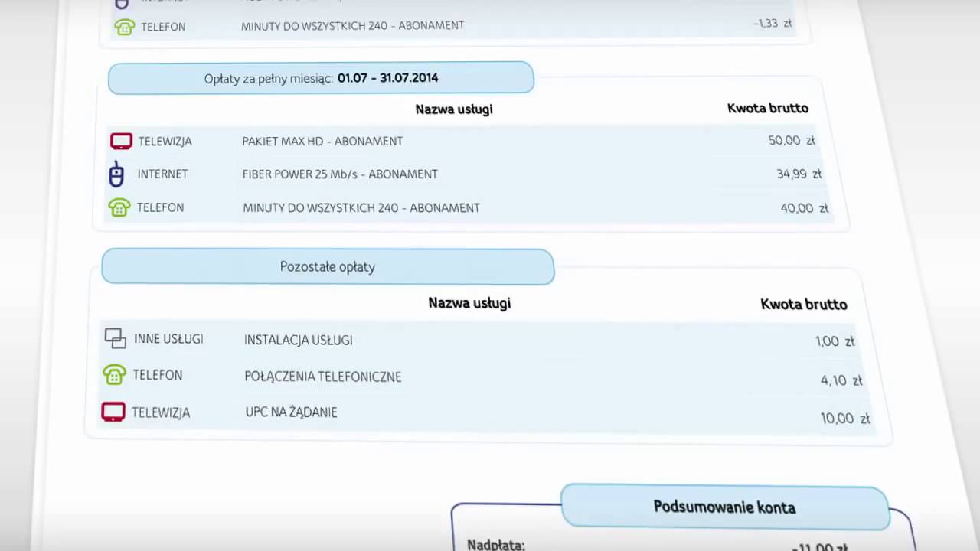Click the 'TELEFON' label in the -1,33 zł row
Screen dimensions: 980x551
tap(163, 27)
